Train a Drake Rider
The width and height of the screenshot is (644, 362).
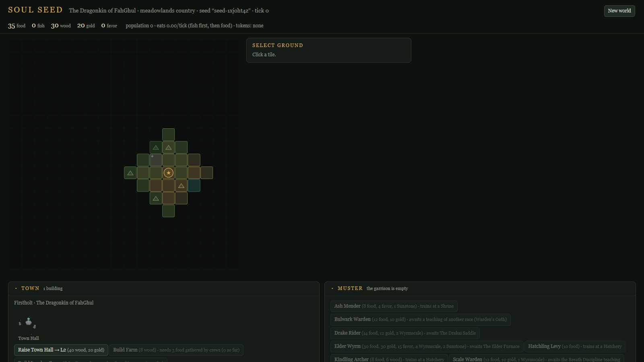pos(405,333)
